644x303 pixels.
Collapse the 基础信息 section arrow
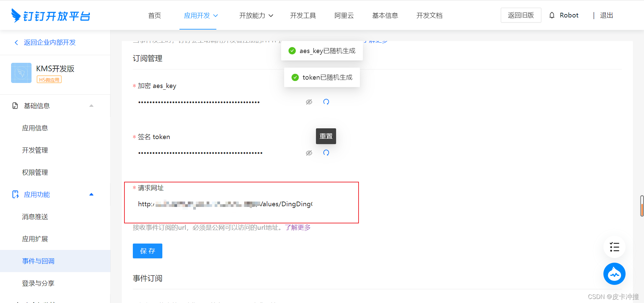(91, 106)
